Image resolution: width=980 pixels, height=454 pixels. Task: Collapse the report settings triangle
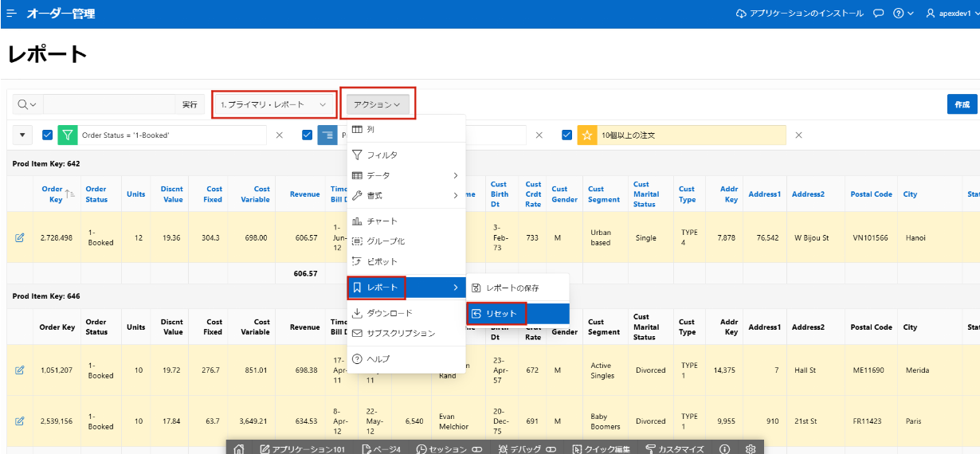[x=22, y=135]
